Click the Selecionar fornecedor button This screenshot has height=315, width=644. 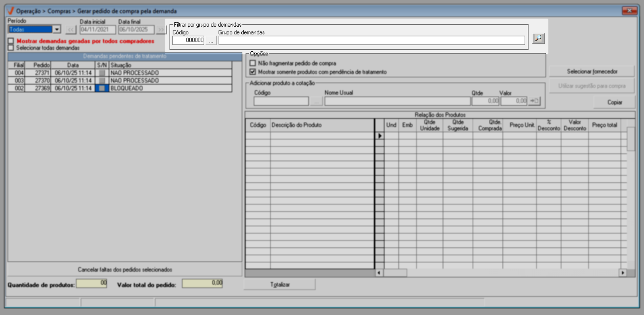tap(592, 71)
